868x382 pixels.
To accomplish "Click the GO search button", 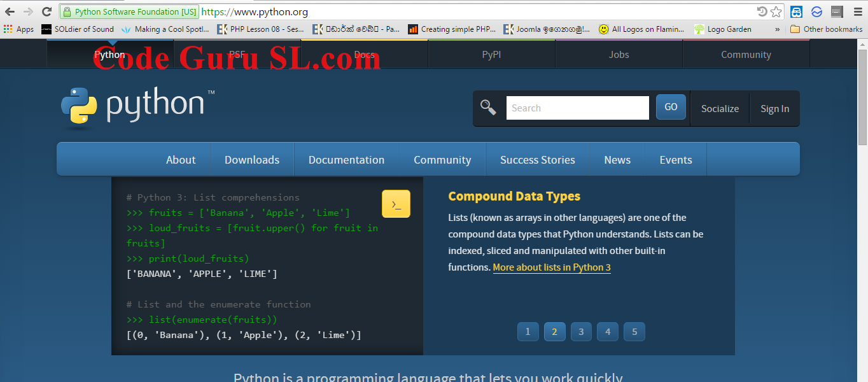I will pyautogui.click(x=670, y=106).
